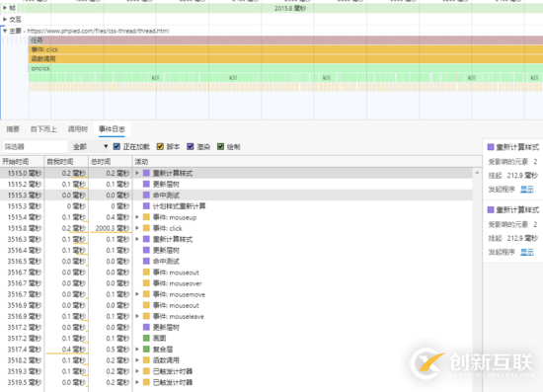Click purple icon of 计划样式重新计算 row
Screen dimensions: 543x392
(146, 206)
